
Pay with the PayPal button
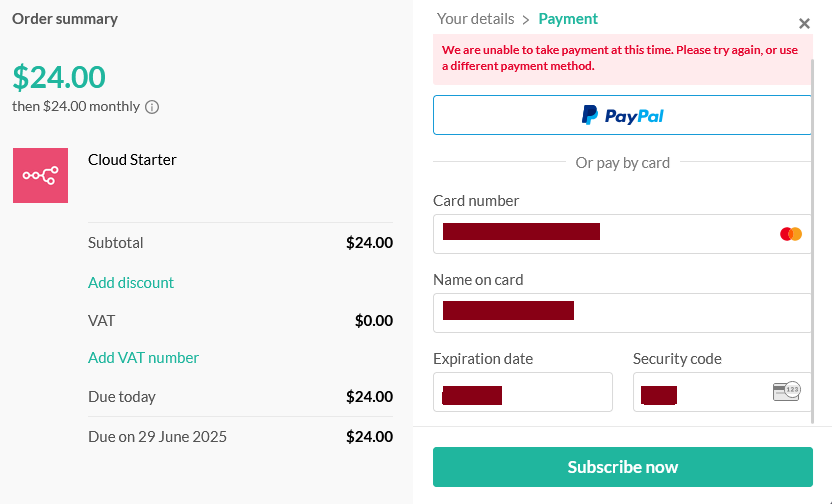point(622,115)
